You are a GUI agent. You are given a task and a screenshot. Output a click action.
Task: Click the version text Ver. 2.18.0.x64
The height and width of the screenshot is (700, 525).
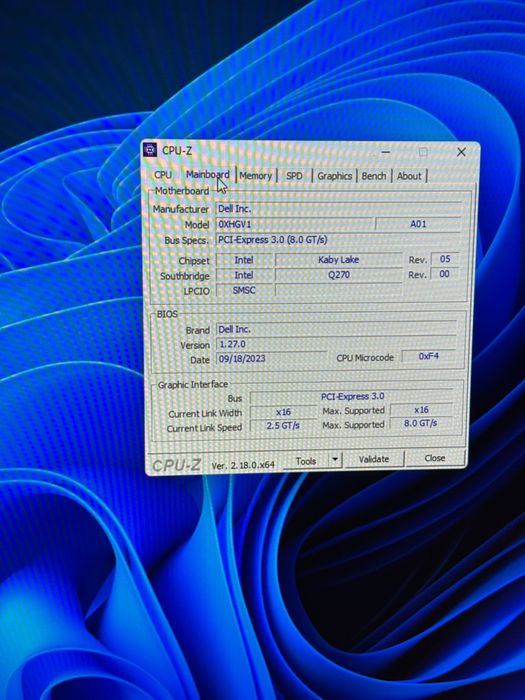coord(243,465)
